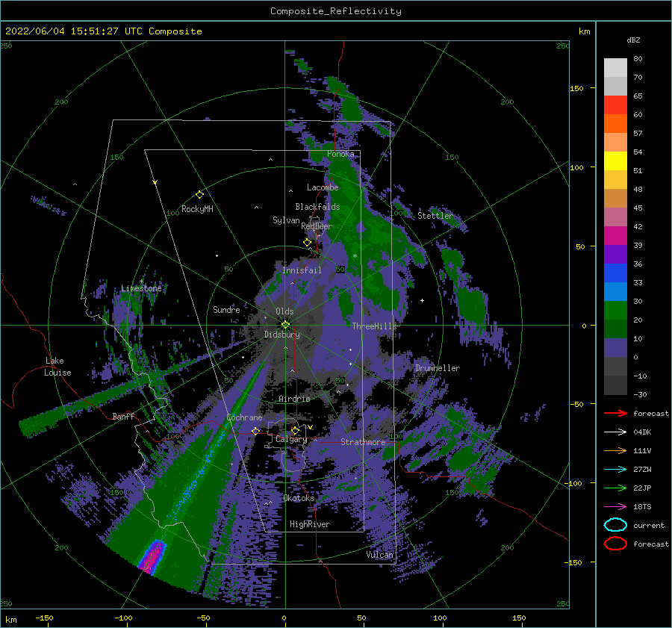Click the red forecast ellipse symbol
The height and width of the screenshot is (628, 672).
point(615,544)
